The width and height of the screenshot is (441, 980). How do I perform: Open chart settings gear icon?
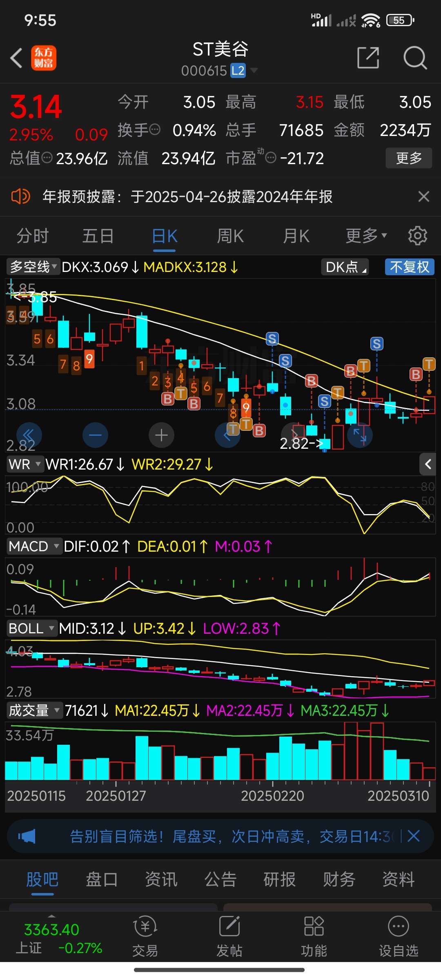[x=417, y=236]
